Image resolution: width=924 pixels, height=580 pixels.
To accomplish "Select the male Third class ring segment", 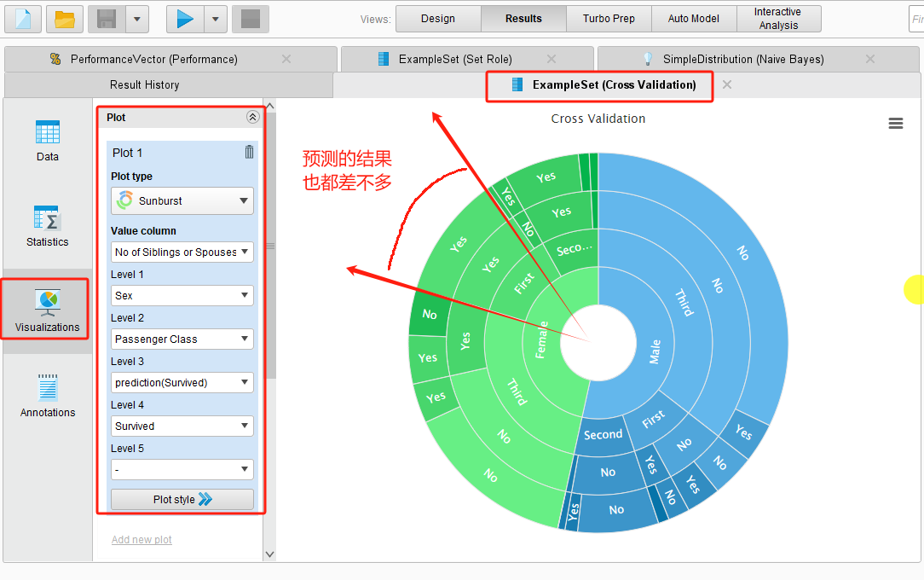I will [684, 302].
